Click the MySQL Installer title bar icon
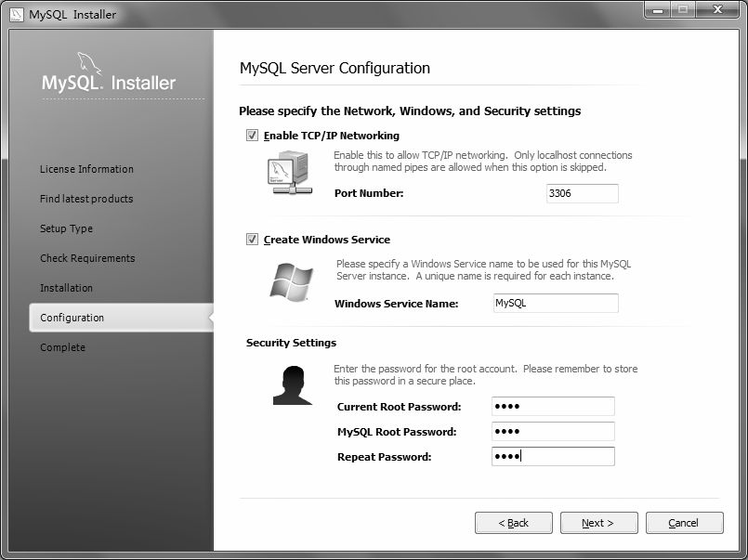748x560 pixels. tap(16, 15)
